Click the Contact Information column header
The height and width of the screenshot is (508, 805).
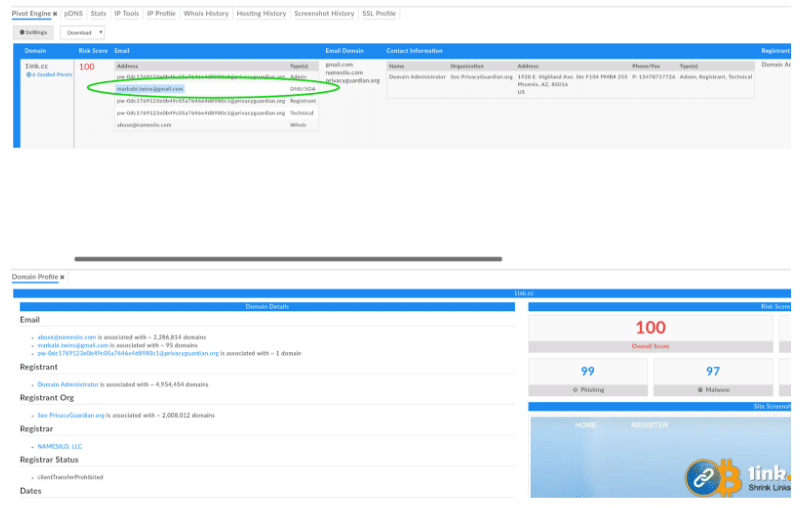pos(414,51)
